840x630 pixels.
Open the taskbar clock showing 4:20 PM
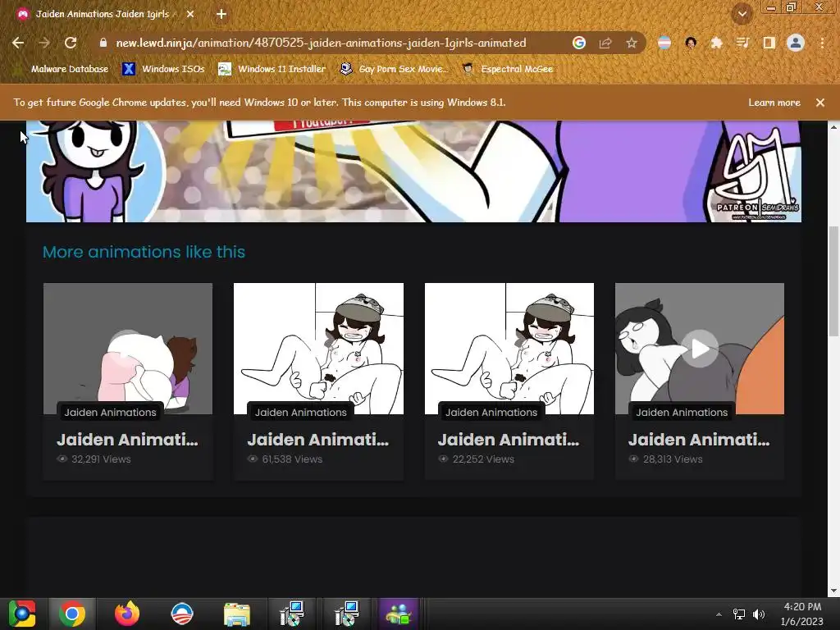(x=802, y=614)
